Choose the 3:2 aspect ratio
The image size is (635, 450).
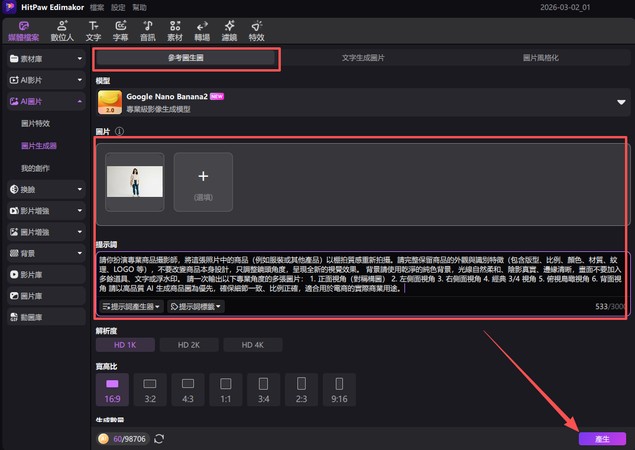[x=150, y=390]
